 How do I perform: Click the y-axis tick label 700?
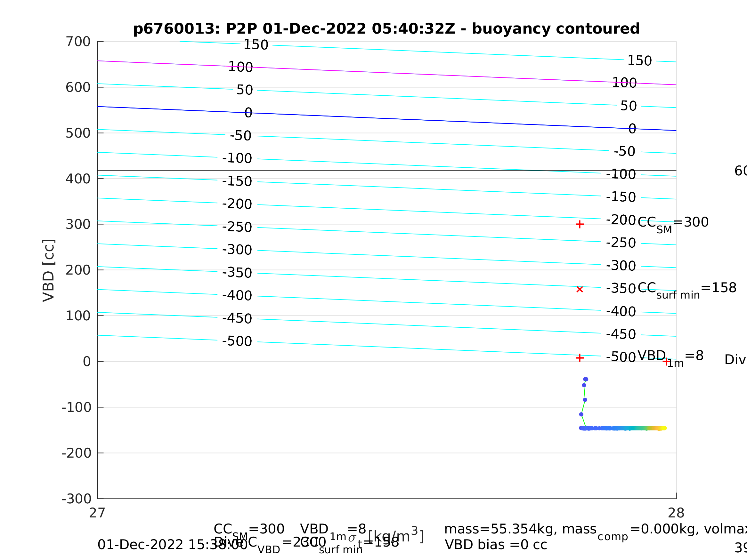click(78, 42)
